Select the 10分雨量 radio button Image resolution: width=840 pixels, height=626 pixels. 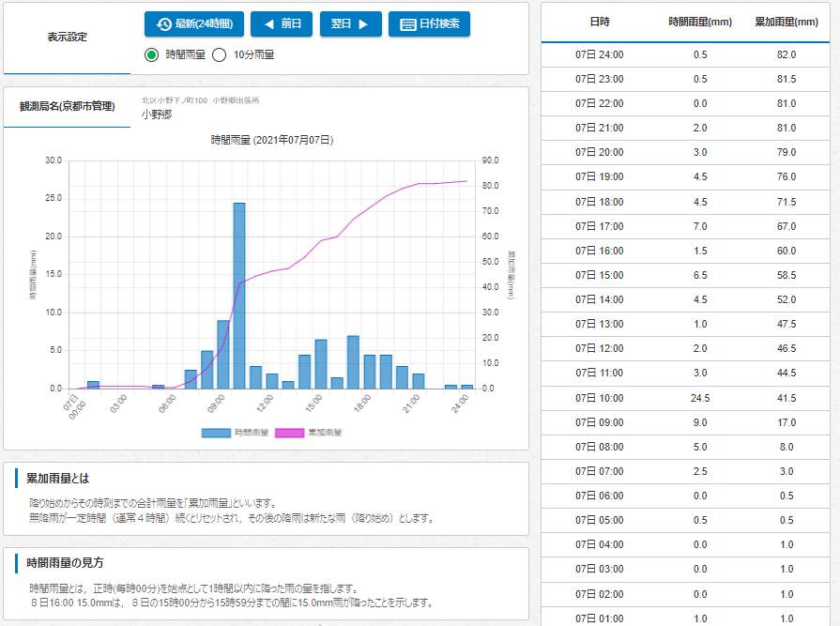tap(220, 54)
